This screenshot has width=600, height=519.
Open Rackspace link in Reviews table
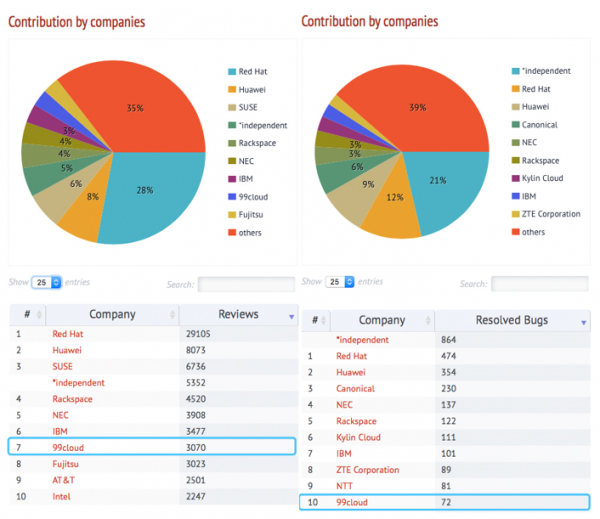(72, 399)
